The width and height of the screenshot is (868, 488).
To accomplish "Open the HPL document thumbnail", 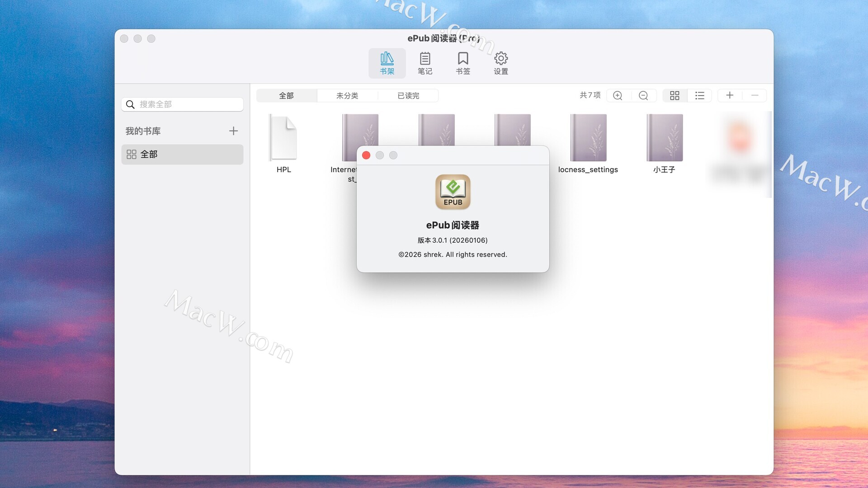I will point(283,138).
